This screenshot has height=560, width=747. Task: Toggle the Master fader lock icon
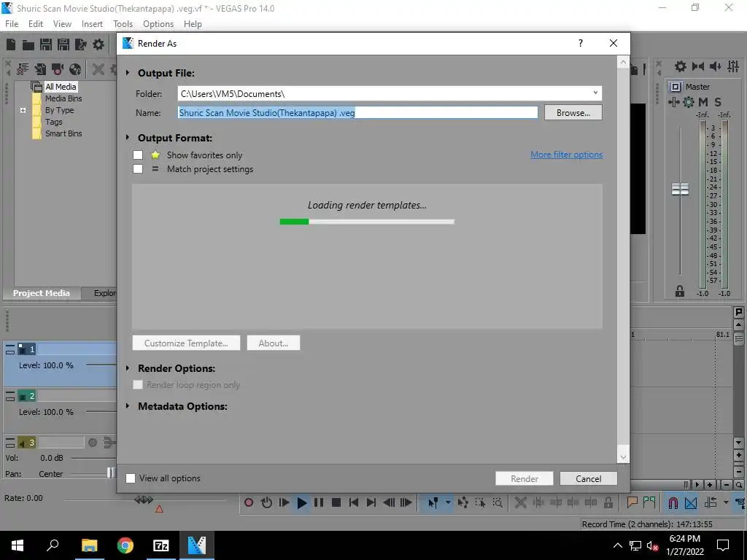pyautogui.click(x=680, y=291)
